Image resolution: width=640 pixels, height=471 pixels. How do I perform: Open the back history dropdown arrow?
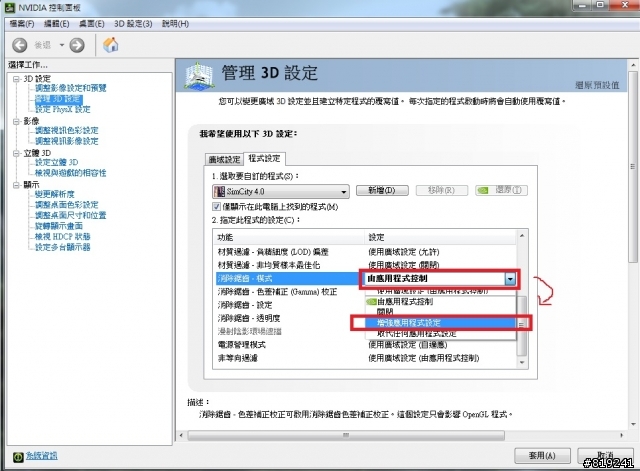[62, 45]
